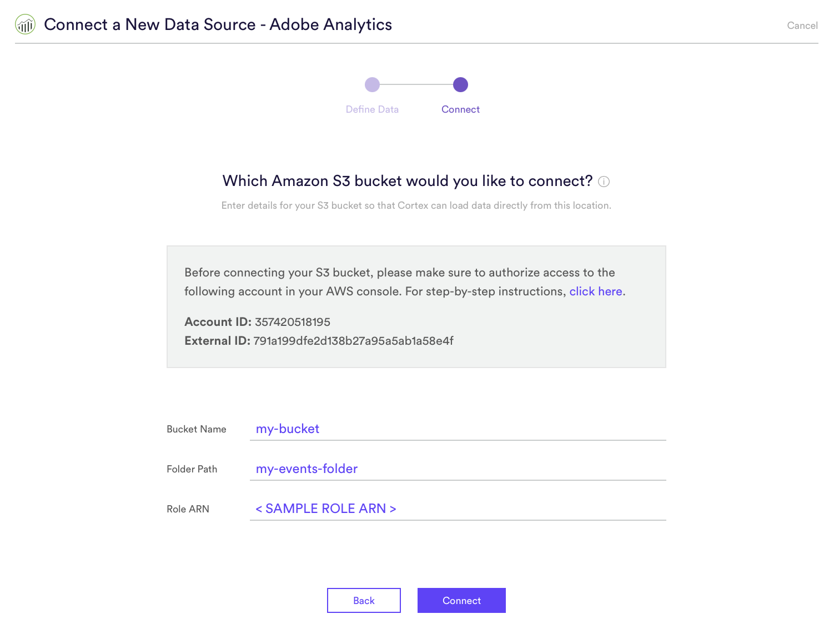The image size is (834, 644).
Task: Click the Back button
Action: pos(364,600)
